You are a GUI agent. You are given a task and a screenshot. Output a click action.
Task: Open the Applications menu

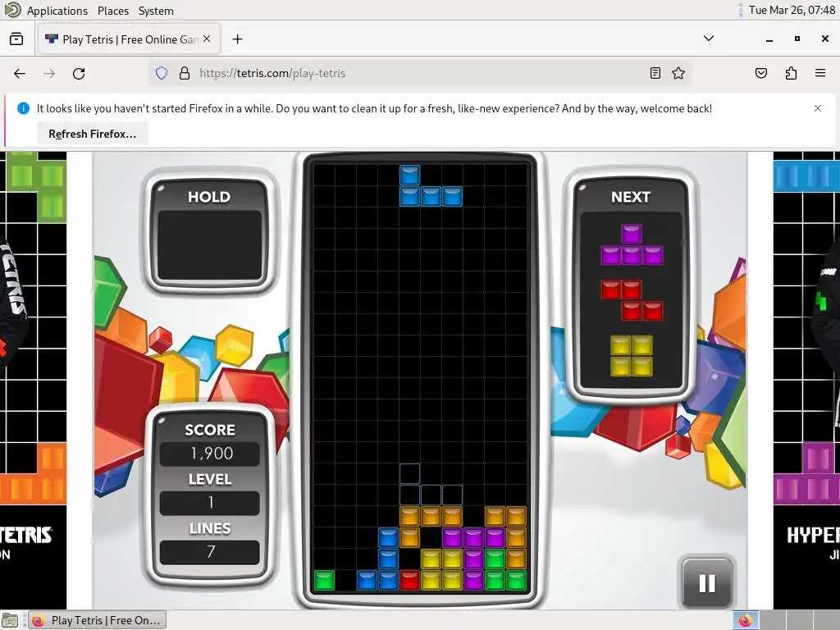pos(57,11)
